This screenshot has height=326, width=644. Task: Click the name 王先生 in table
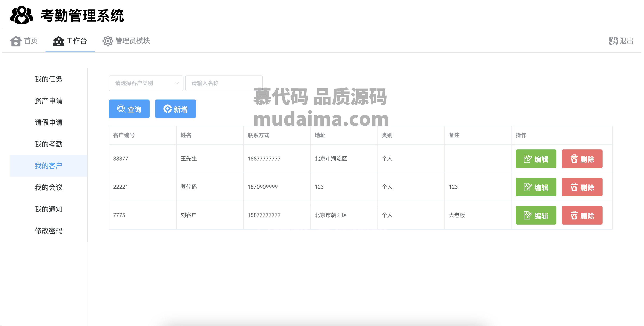(x=189, y=159)
